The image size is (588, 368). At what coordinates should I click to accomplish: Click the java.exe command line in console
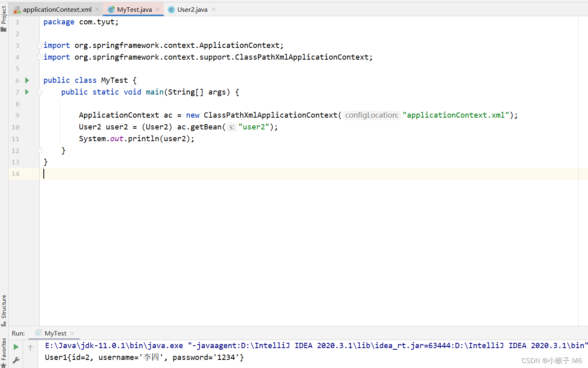tap(316, 346)
